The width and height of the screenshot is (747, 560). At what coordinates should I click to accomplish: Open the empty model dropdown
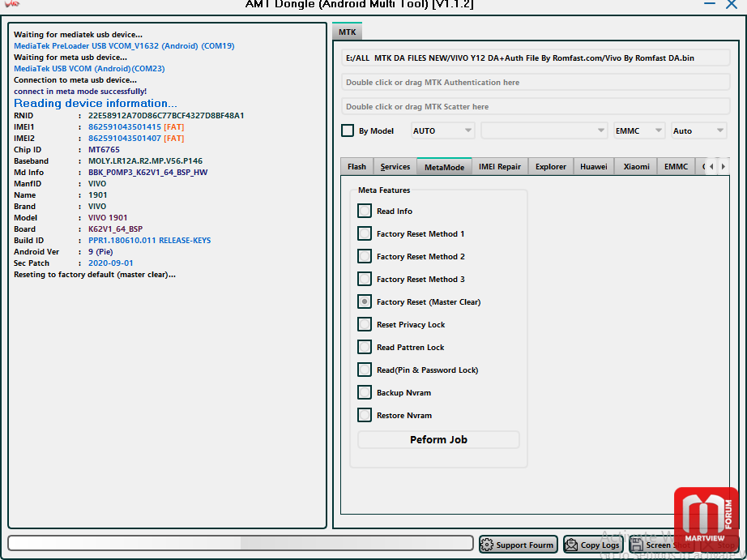(x=544, y=130)
